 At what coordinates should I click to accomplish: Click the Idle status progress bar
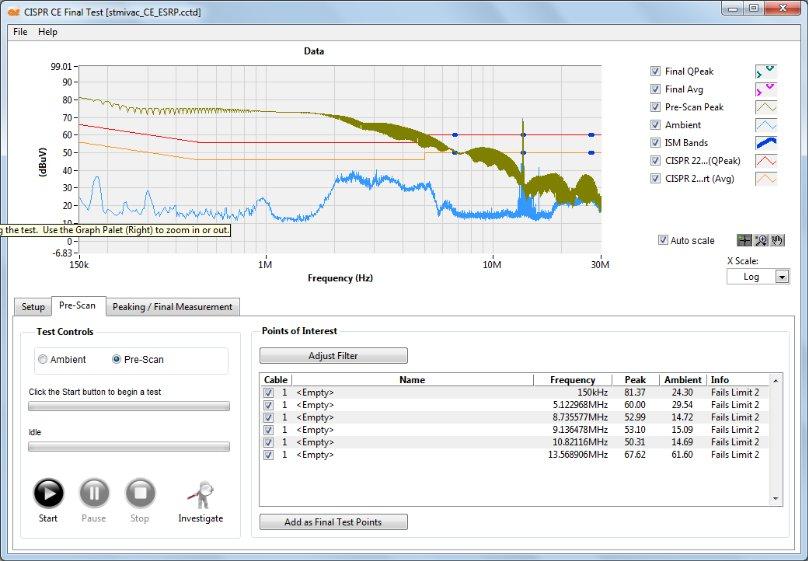129,447
